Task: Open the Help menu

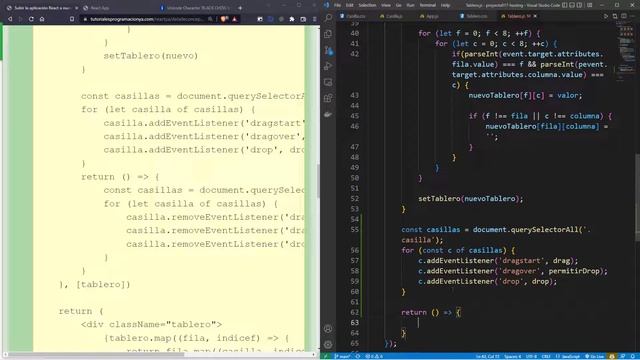Action: 445,5
